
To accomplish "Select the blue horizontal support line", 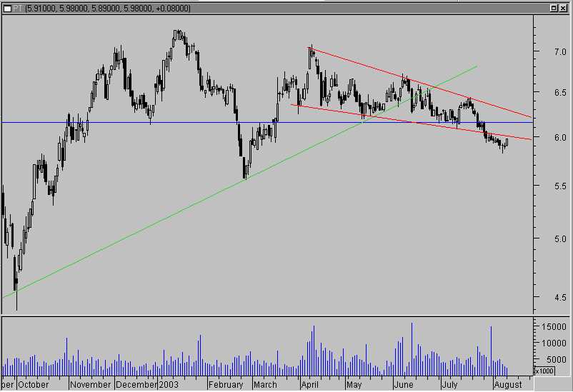I will coord(266,122).
